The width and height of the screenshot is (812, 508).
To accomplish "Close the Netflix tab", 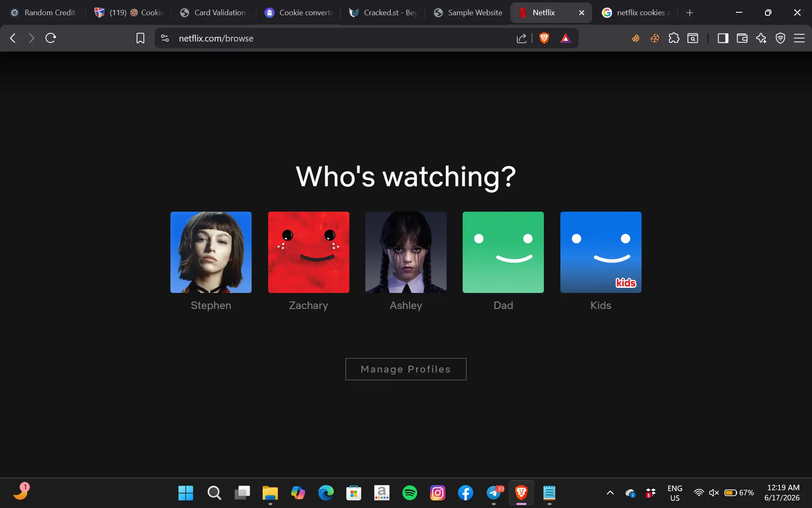I will 582,13.
